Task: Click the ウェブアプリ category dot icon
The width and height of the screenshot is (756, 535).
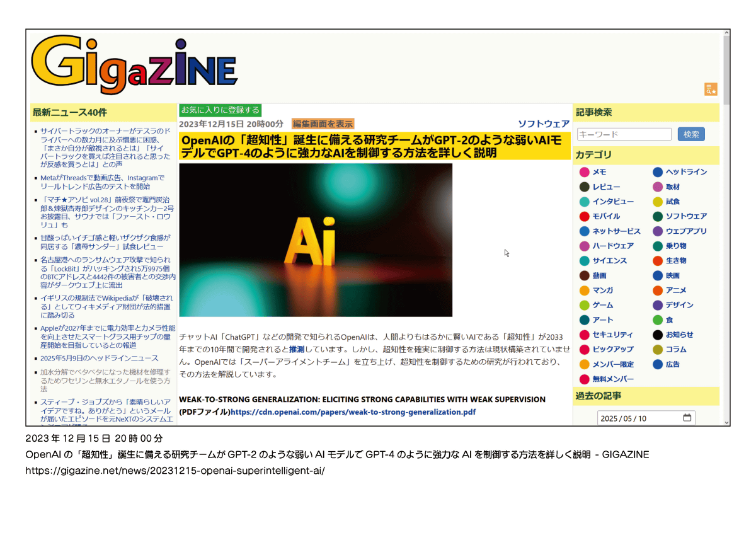Action: point(658,231)
